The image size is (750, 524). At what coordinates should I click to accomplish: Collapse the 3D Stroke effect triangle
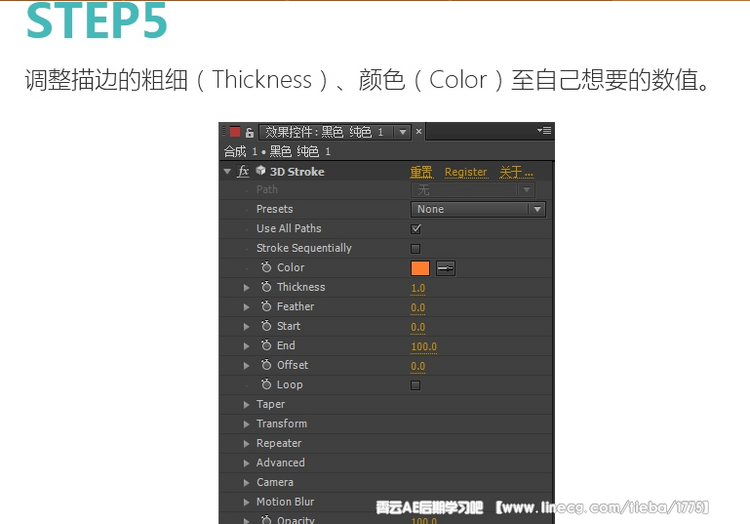tap(227, 171)
